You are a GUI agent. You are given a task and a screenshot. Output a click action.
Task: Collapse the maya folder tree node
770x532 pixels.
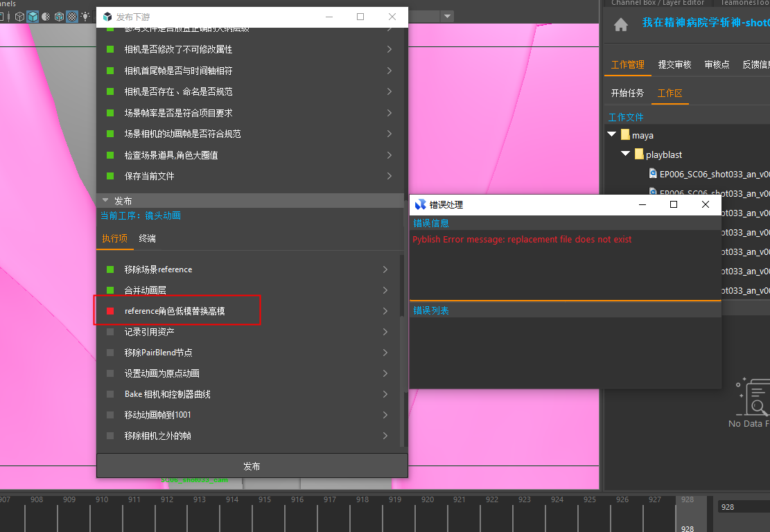tap(611, 135)
